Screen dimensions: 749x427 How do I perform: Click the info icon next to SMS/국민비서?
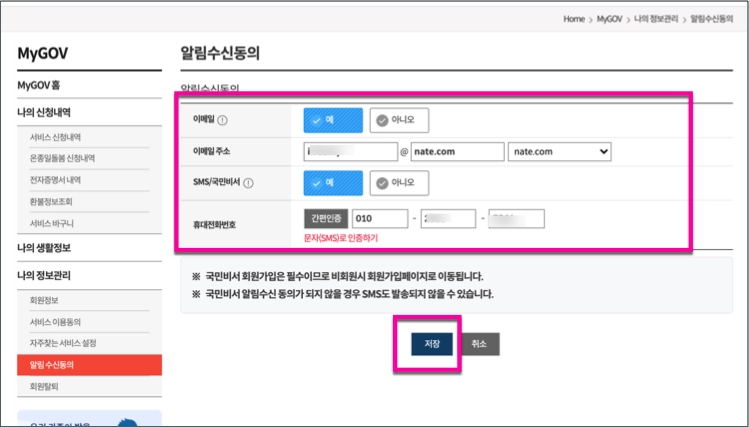(x=248, y=183)
